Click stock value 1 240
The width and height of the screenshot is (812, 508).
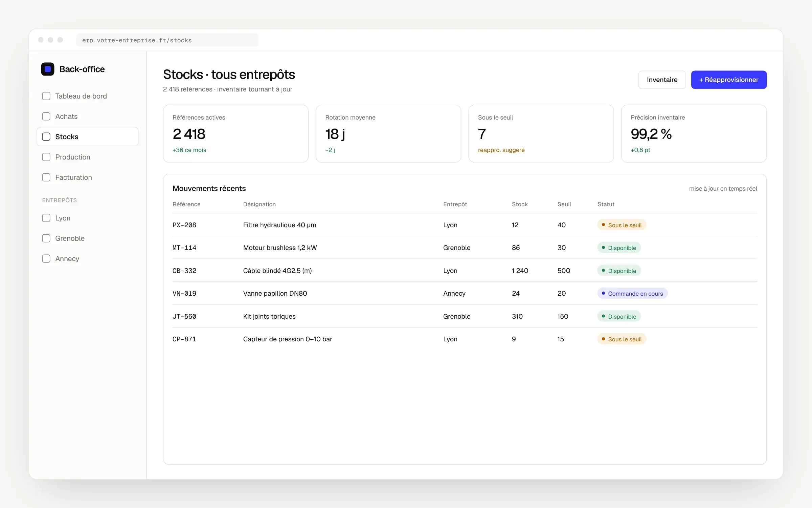(520, 271)
